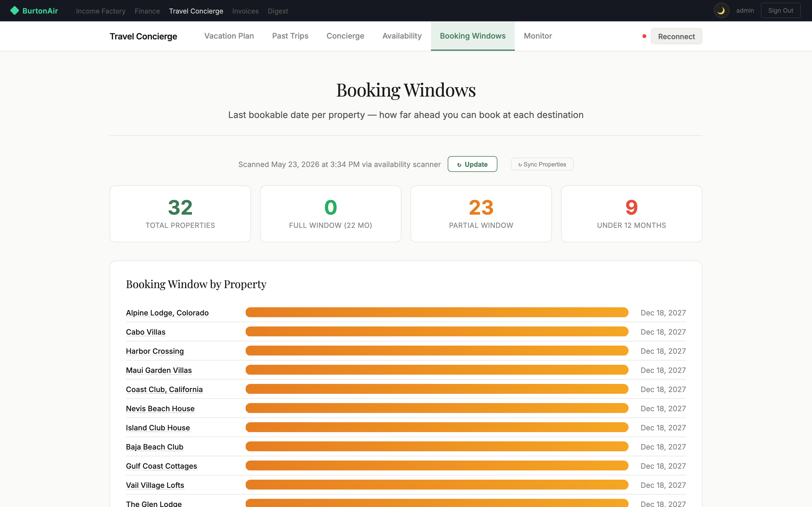Open Harbor Crossing property link
Image resolution: width=812 pixels, height=507 pixels.
pyautogui.click(x=155, y=351)
